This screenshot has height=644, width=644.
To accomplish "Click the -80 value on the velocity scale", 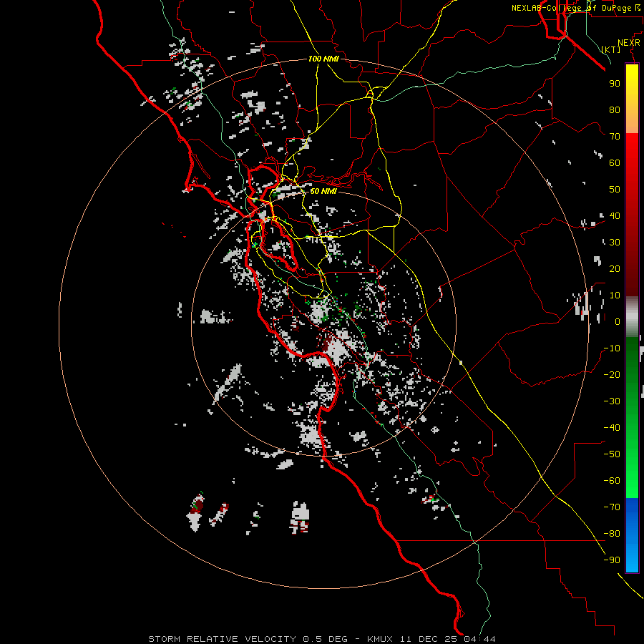I will pyautogui.click(x=612, y=534).
